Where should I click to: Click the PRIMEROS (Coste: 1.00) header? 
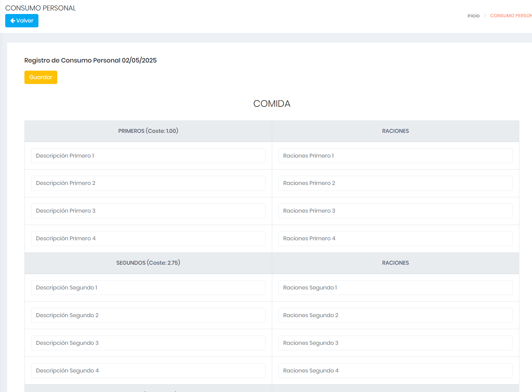[x=148, y=131]
